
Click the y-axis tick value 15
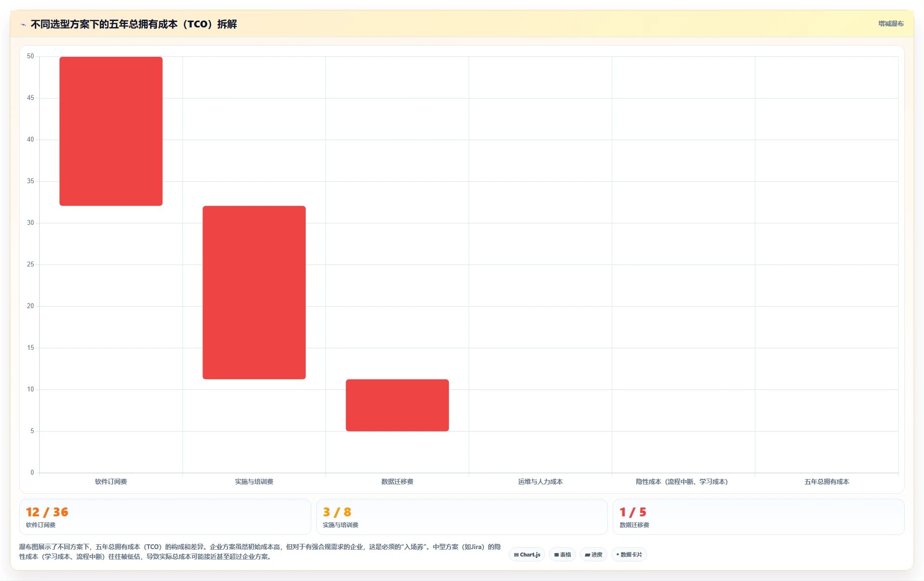(30, 348)
